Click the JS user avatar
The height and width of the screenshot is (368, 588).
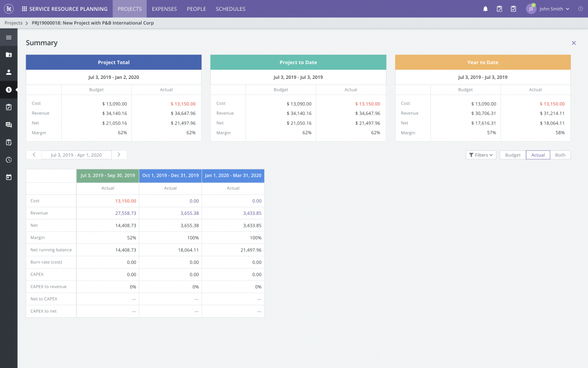click(x=531, y=9)
